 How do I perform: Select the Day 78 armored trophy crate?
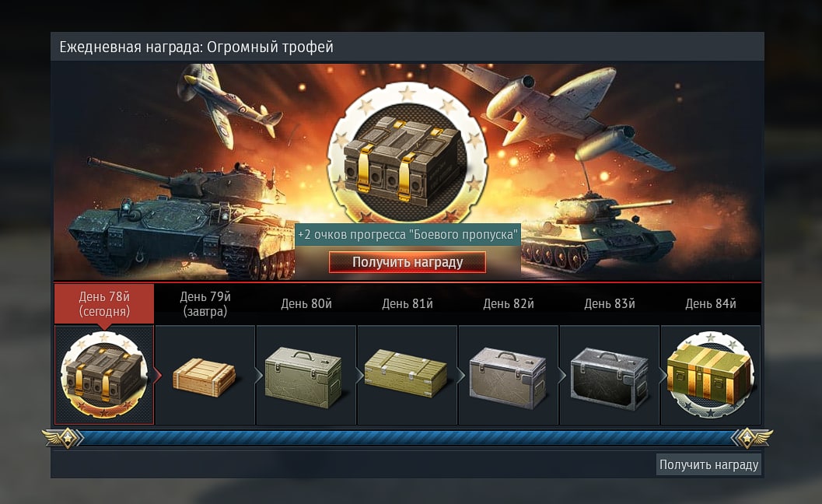[x=103, y=374]
